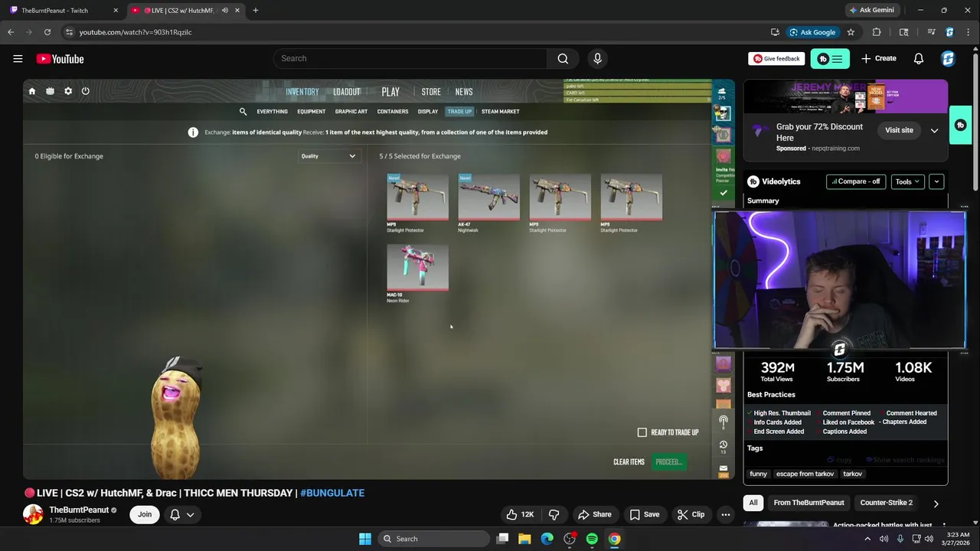The height and width of the screenshot is (551, 980).
Task: Open more actions three-dot menu
Action: tap(725, 514)
